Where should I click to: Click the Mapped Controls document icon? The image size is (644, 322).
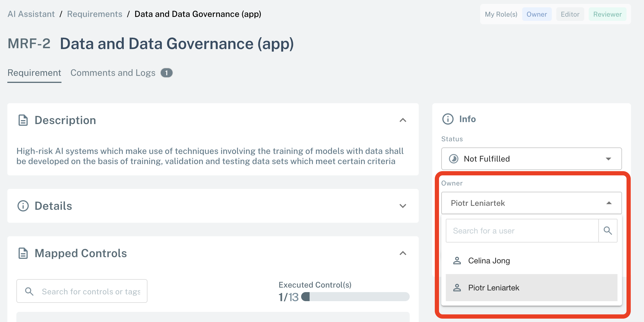click(x=23, y=253)
